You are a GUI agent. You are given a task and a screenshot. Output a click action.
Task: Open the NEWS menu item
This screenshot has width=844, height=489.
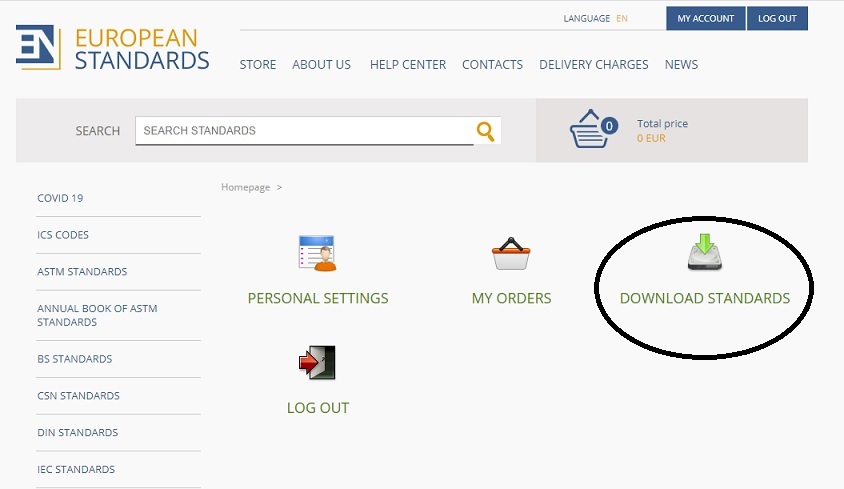click(x=681, y=65)
